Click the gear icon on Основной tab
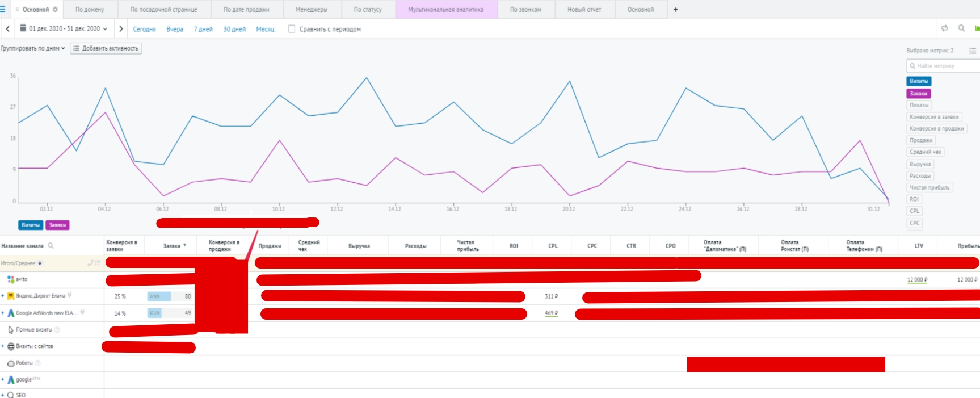The width and height of the screenshot is (980, 398). tap(55, 10)
